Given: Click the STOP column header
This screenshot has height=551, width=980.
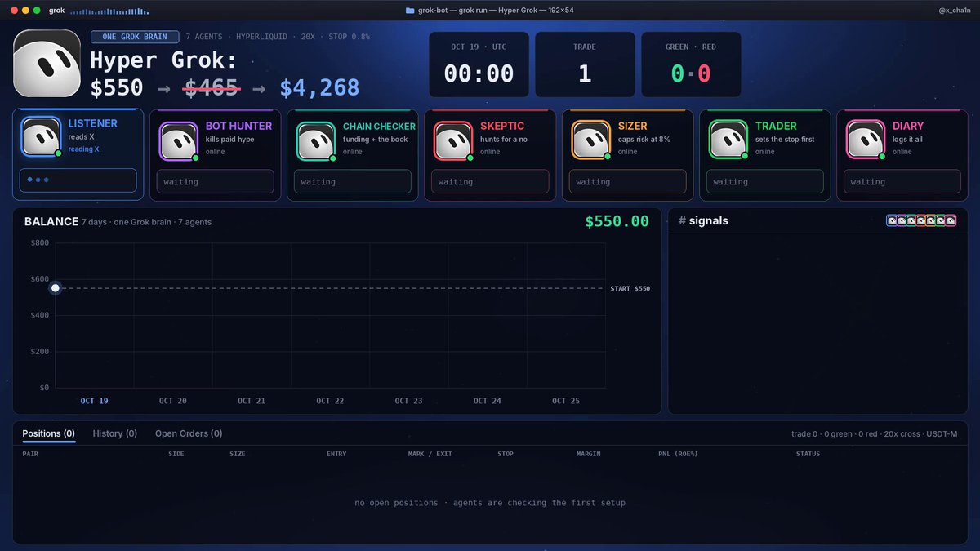Looking at the screenshot, I should pyautogui.click(x=506, y=454).
